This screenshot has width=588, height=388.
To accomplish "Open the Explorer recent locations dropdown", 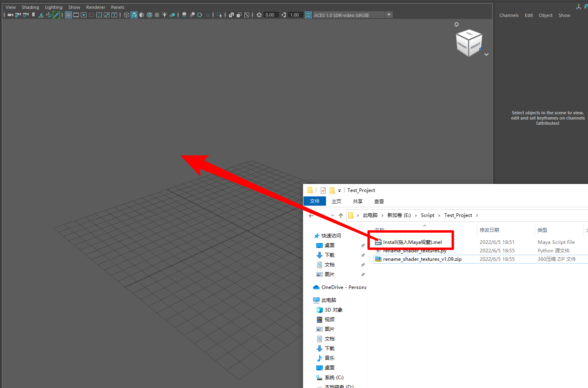I will (x=332, y=216).
